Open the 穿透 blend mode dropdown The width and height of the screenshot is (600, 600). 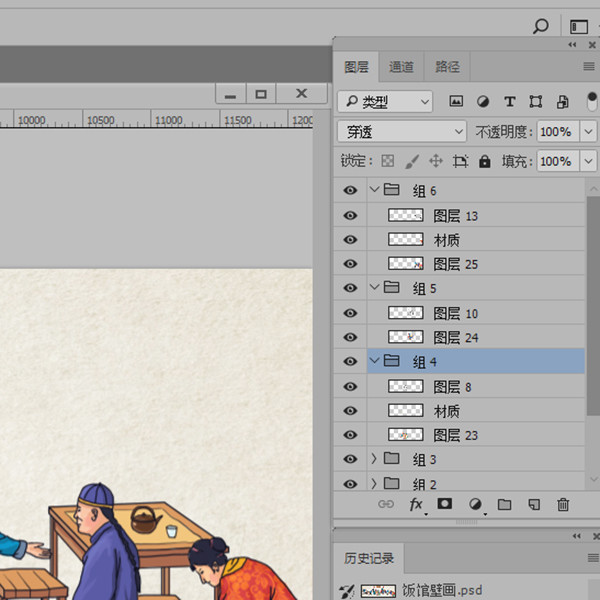(x=402, y=132)
